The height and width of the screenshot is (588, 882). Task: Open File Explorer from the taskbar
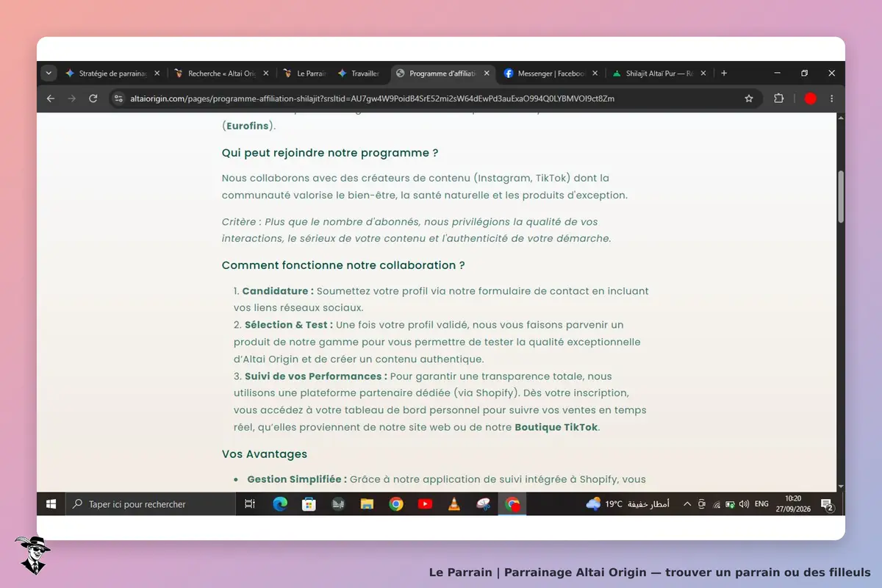(367, 504)
